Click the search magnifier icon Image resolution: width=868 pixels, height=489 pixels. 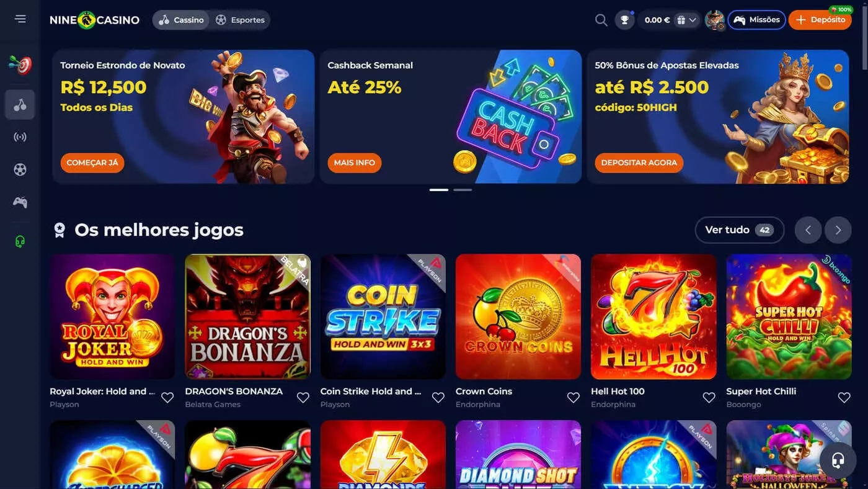[601, 20]
